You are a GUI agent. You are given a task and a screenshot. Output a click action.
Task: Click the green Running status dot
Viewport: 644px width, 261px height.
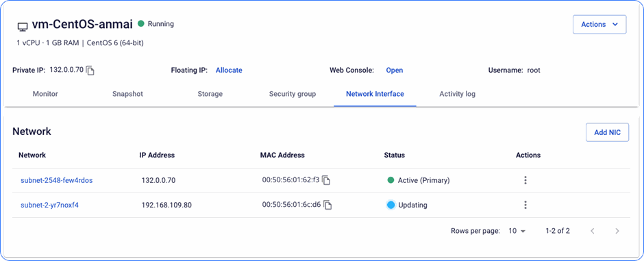click(141, 24)
